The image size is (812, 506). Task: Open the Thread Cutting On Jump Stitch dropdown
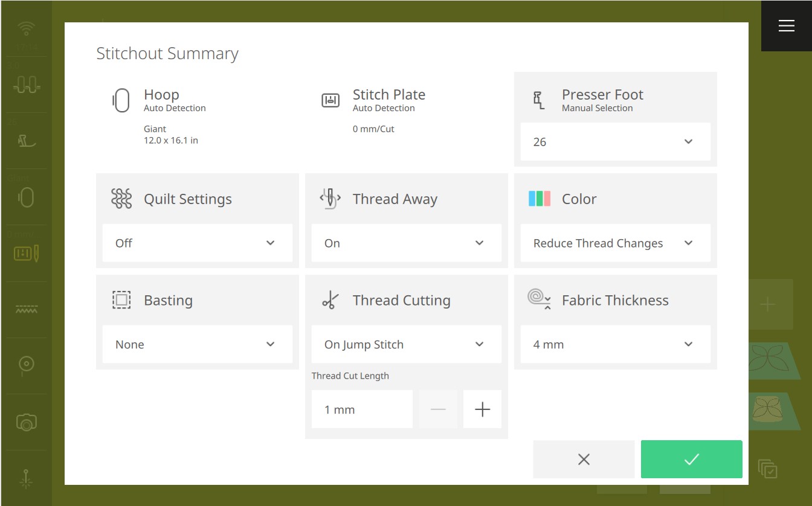pyautogui.click(x=406, y=345)
